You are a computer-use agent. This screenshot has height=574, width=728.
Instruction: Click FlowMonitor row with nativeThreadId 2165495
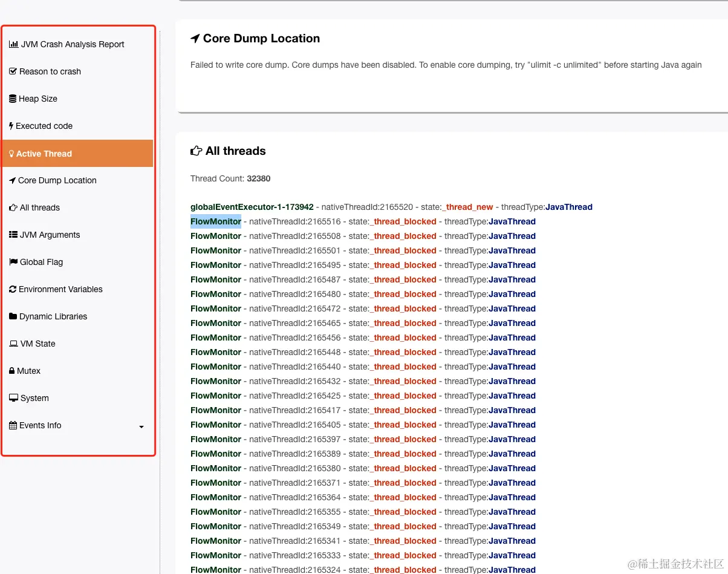click(363, 265)
